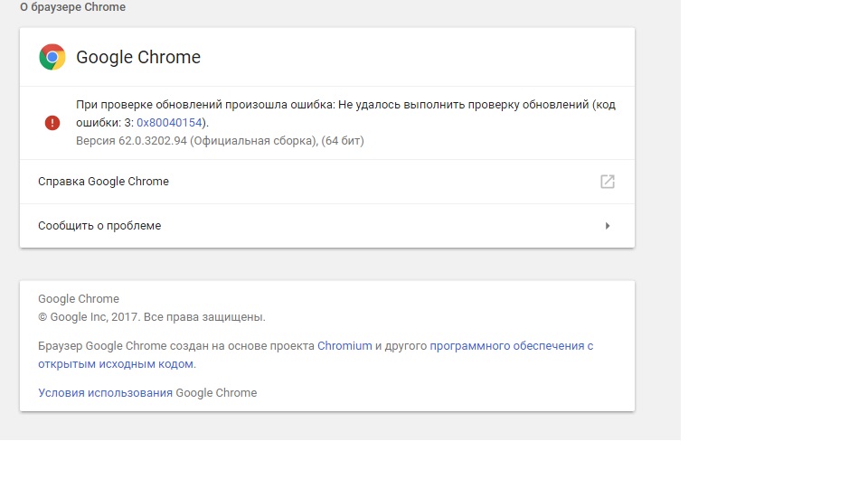Open the Условия использования link
The width and height of the screenshot is (868, 488).
tap(105, 393)
